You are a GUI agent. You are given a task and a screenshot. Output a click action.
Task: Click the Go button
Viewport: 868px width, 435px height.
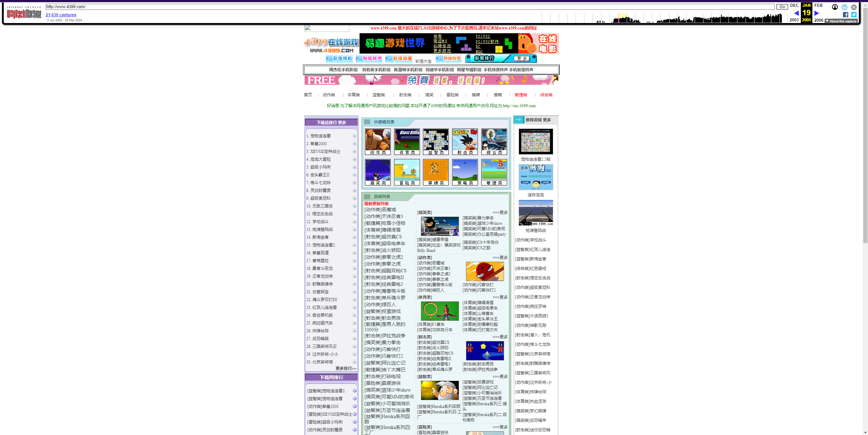coord(782,7)
